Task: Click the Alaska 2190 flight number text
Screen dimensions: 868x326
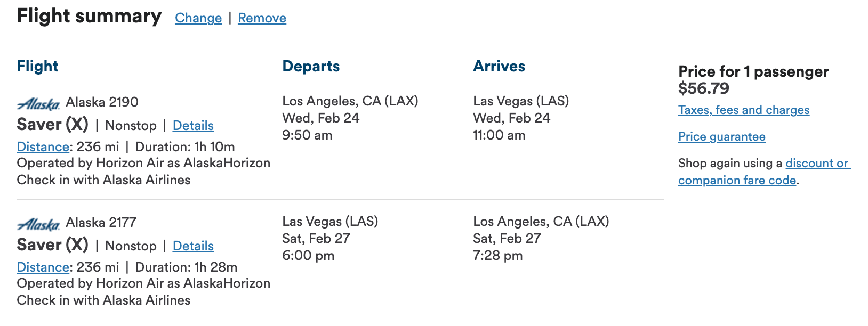Action: [x=102, y=102]
